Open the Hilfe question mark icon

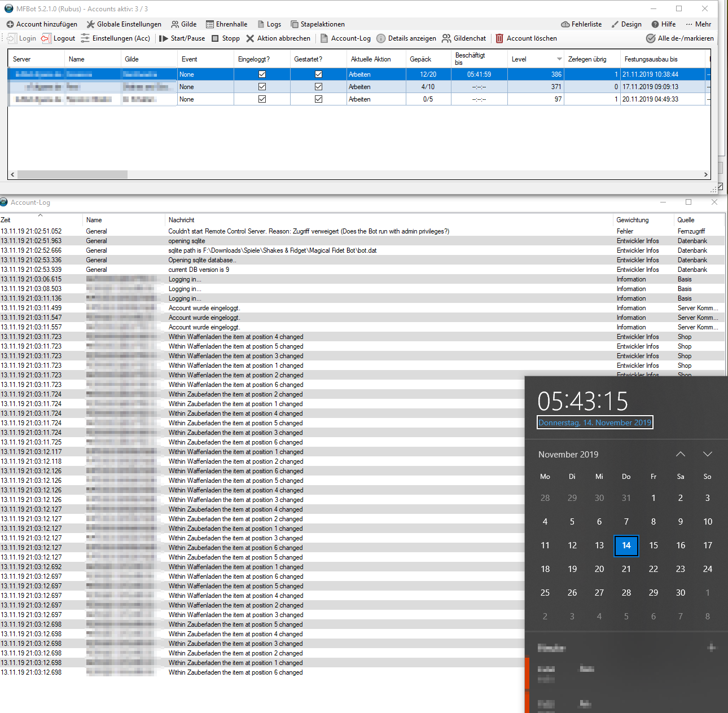coord(655,24)
